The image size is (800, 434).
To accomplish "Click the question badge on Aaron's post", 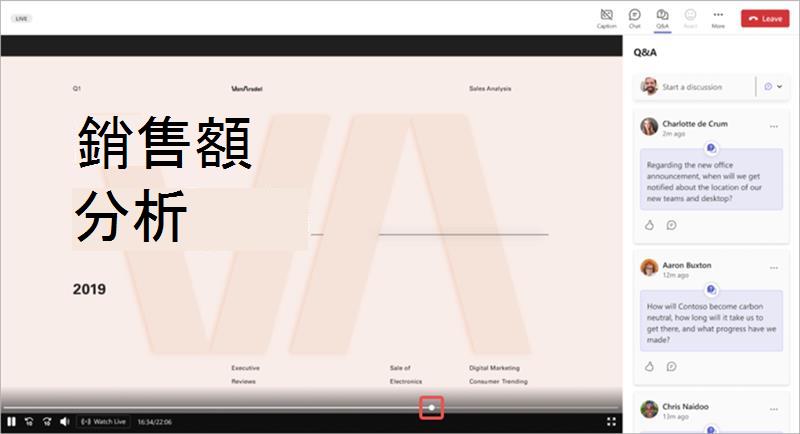I will (711, 290).
